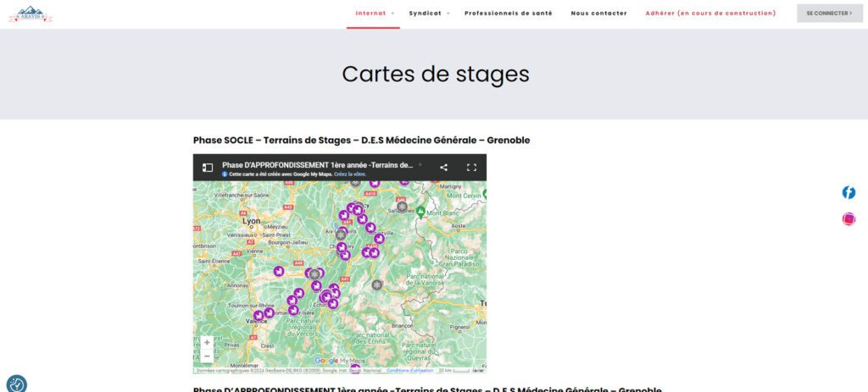Viewport: 868px width, 392px height.
Task: Open the Nous contacter page
Action: (599, 14)
